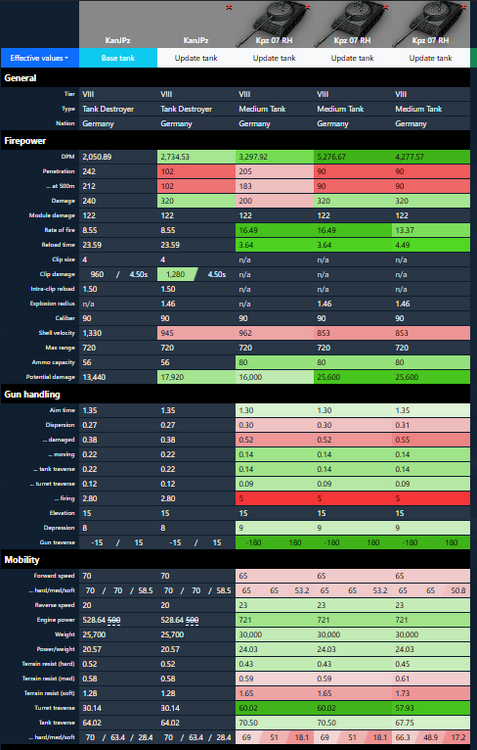Click the Nation row label

[67, 123]
